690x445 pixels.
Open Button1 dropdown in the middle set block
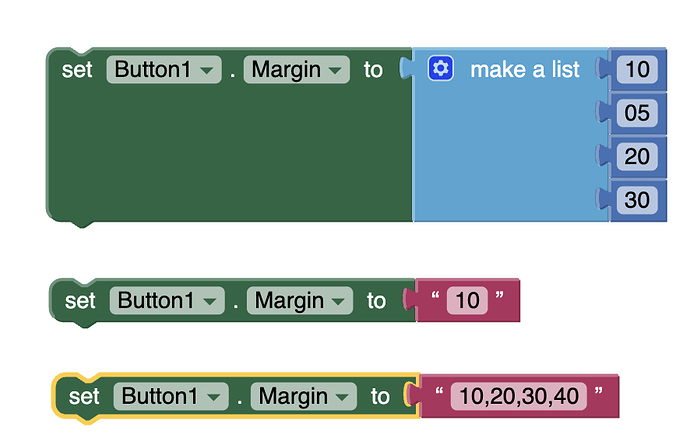pos(167,301)
